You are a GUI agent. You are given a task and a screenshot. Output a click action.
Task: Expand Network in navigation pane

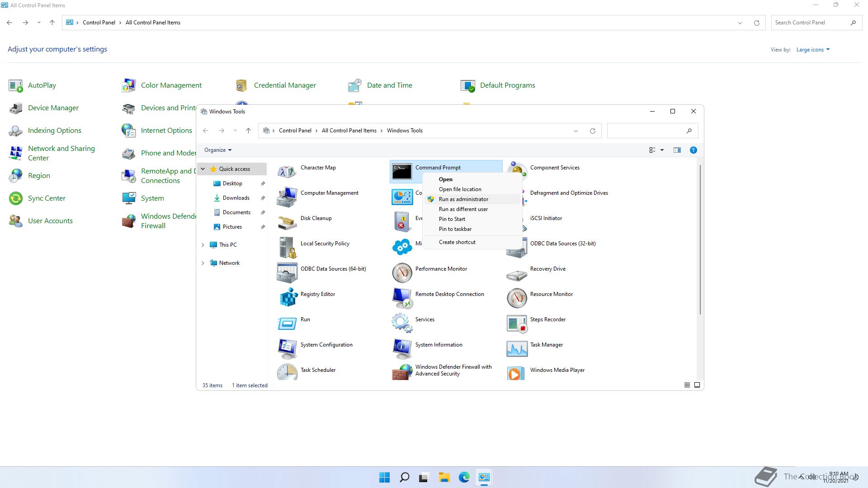[x=203, y=263]
